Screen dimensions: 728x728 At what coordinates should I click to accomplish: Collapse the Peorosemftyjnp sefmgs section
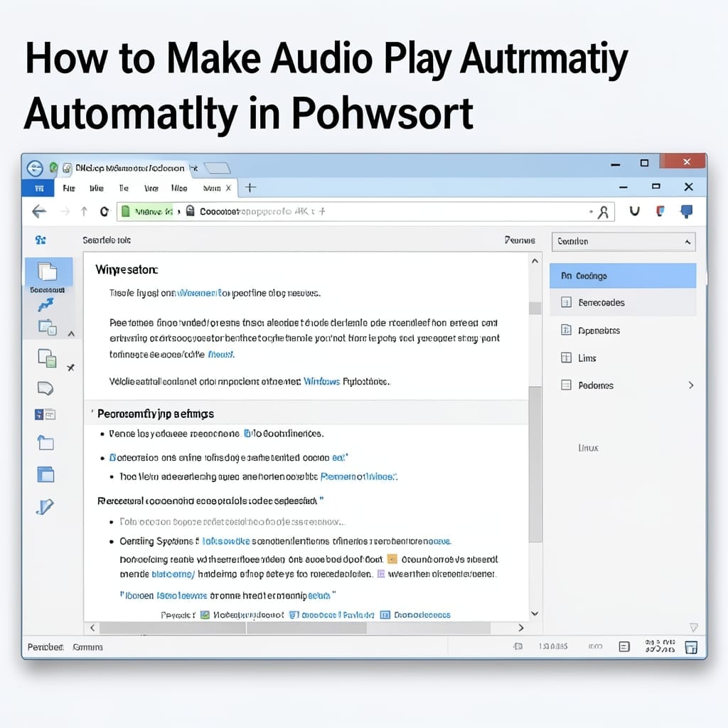[92, 412]
